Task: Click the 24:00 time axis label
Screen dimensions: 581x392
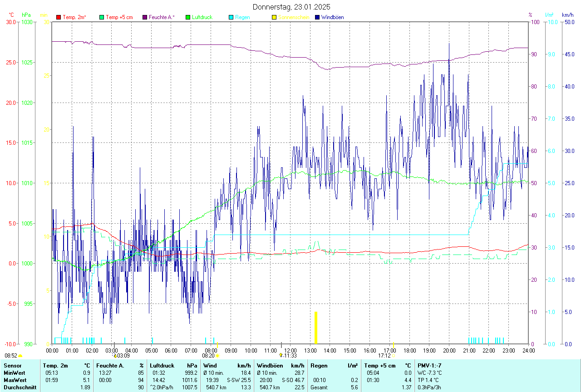Action: point(528,350)
